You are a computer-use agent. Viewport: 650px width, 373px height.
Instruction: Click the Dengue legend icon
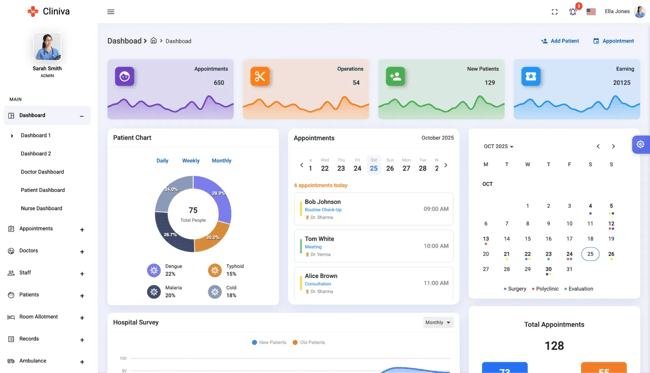click(154, 270)
